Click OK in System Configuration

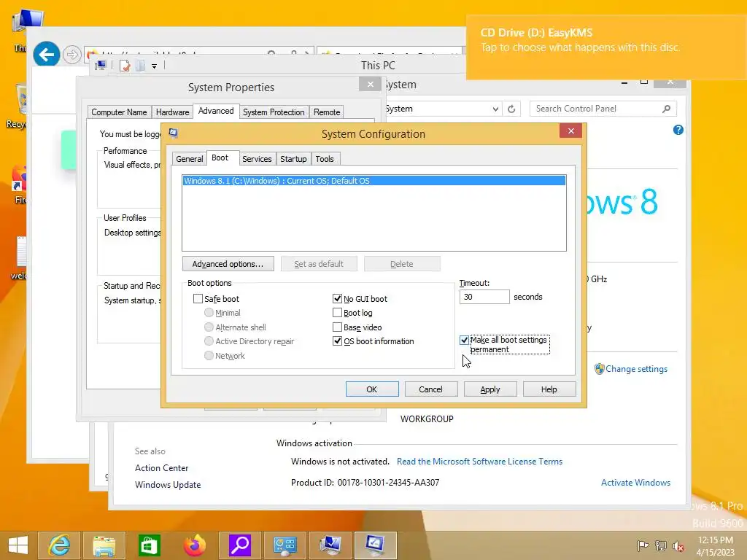pyautogui.click(x=372, y=389)
